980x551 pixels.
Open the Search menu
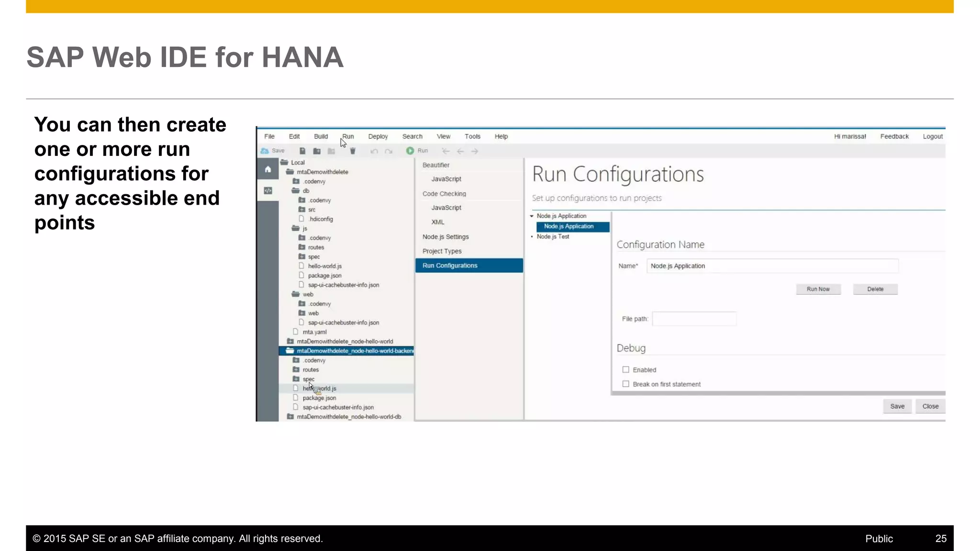[412, 136]
